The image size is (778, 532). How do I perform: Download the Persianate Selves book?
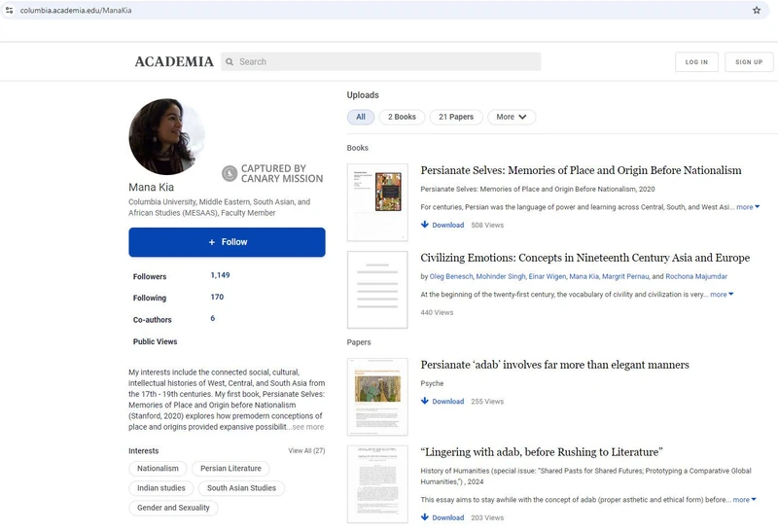[x=442, y=225]
